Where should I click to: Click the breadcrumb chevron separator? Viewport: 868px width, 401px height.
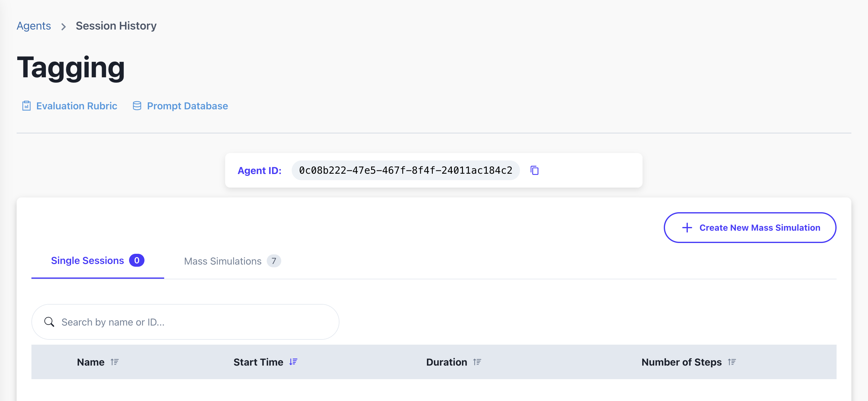(x=63, y=26)
